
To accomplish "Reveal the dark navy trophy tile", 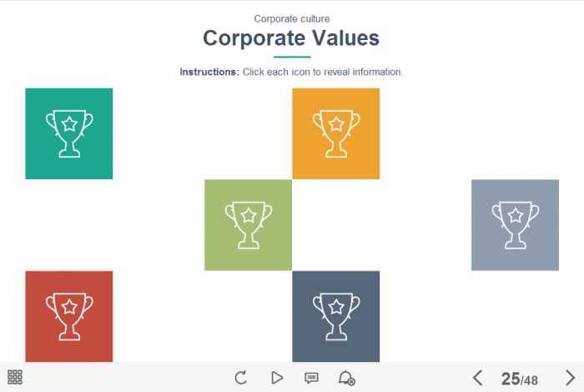I will [x=335, y=316].
